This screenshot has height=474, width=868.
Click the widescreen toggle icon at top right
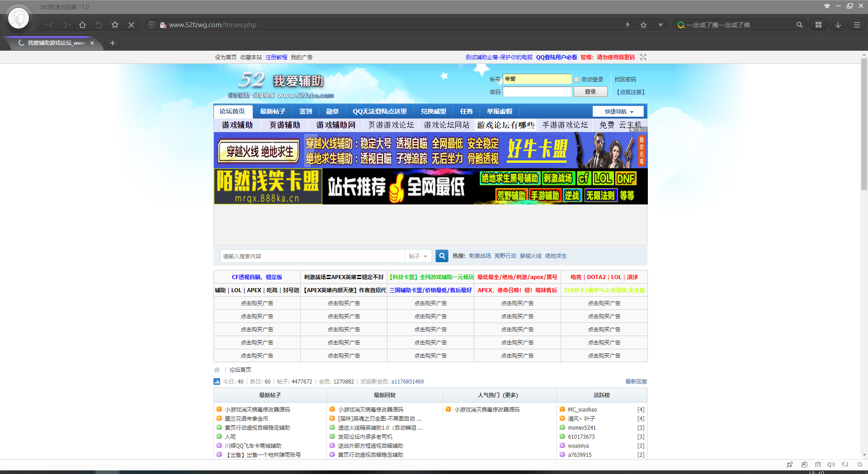[x=643, y=57]
